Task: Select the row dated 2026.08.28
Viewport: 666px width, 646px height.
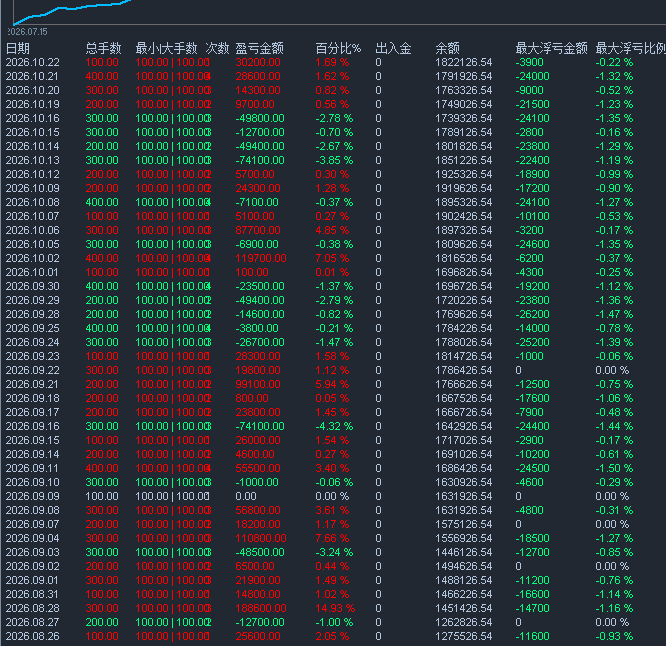Action: [x=333, y=608]
